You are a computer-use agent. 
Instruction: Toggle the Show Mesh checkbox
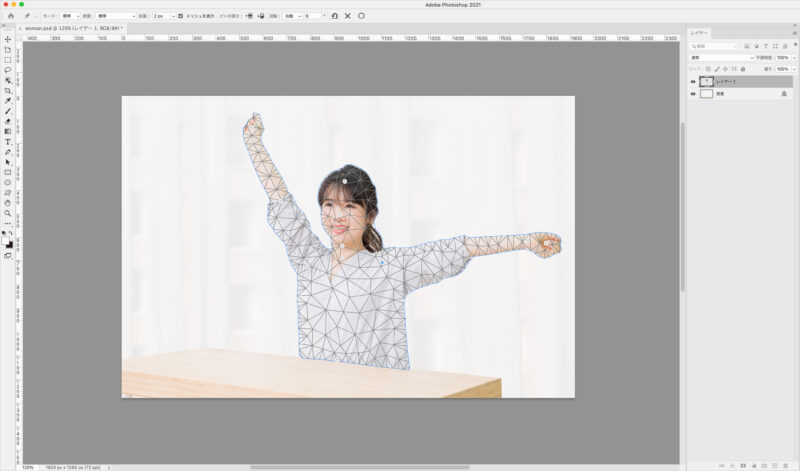click(181, 16)
